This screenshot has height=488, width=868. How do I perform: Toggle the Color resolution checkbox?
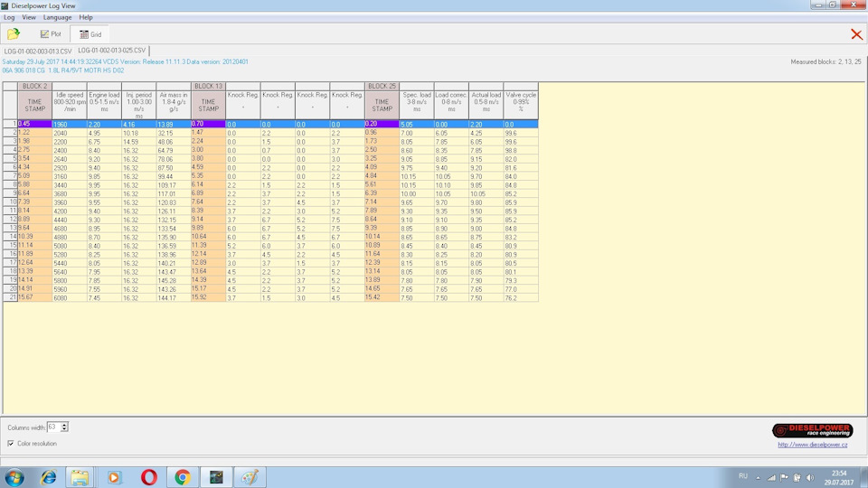(x=11, y=443)
